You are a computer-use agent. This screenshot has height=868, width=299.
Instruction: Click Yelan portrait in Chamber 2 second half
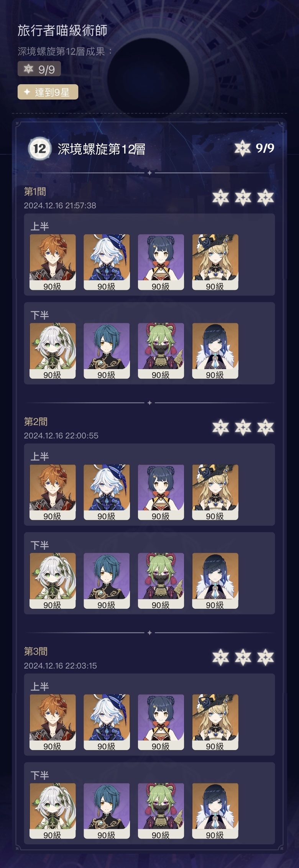point(215,581)
